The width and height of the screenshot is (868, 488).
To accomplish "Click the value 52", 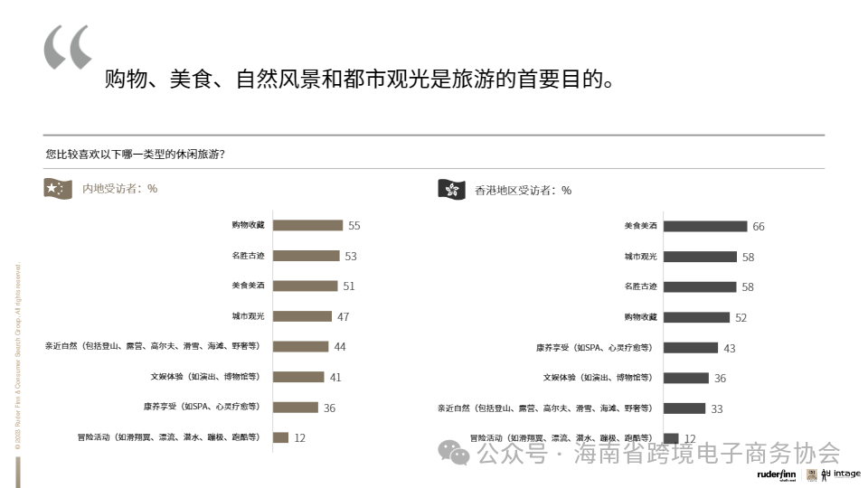I will (741, 318).
